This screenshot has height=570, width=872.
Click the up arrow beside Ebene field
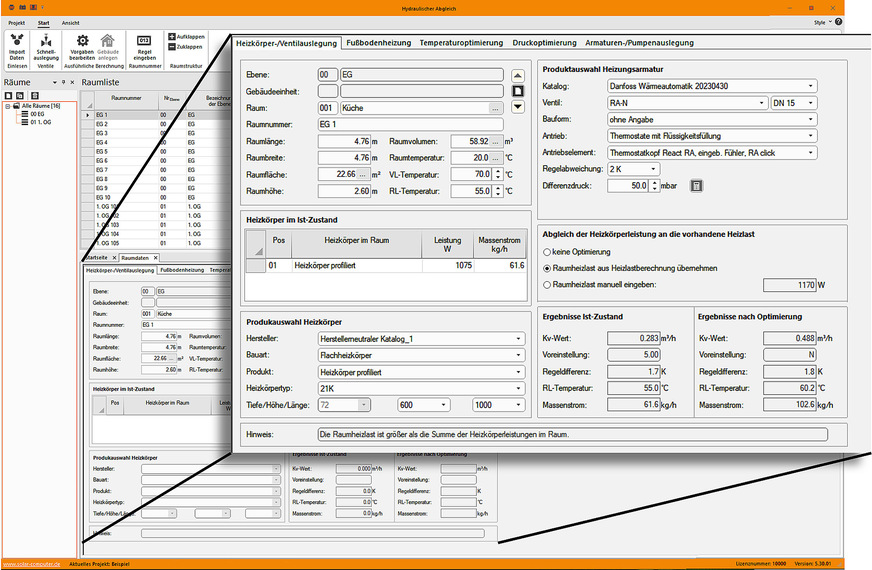click(517, 75)
